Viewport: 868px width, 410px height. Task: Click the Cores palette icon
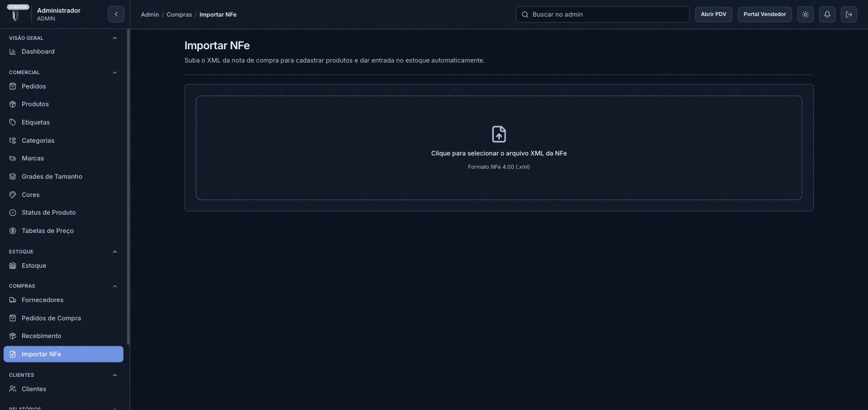[12, 195]
